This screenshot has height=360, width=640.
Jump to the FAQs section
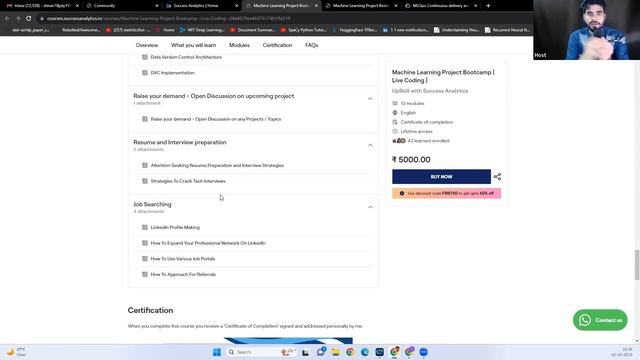coord(311,45)
